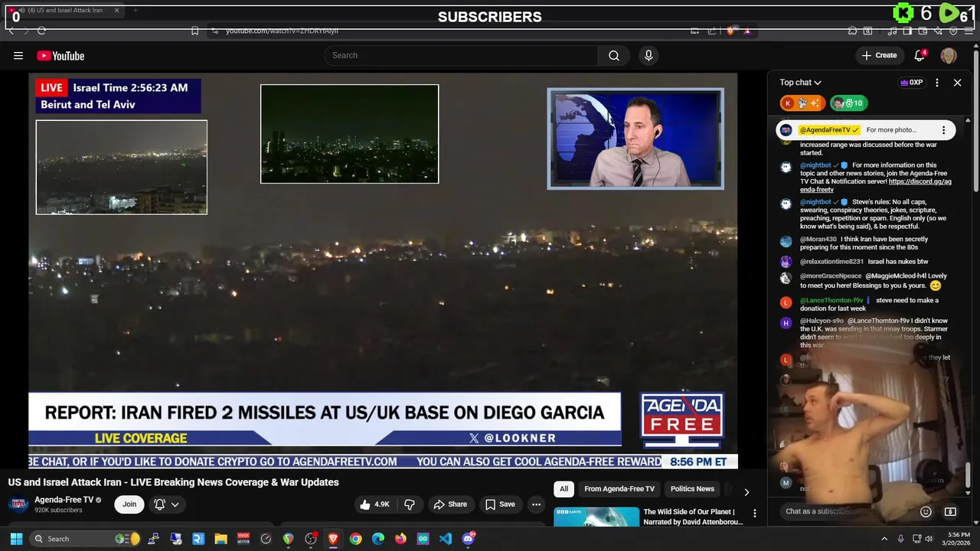Image resolution: width=980 pixels, height=551 pixels.
Task: Click the search magnifier button
Action: [614, 55]
